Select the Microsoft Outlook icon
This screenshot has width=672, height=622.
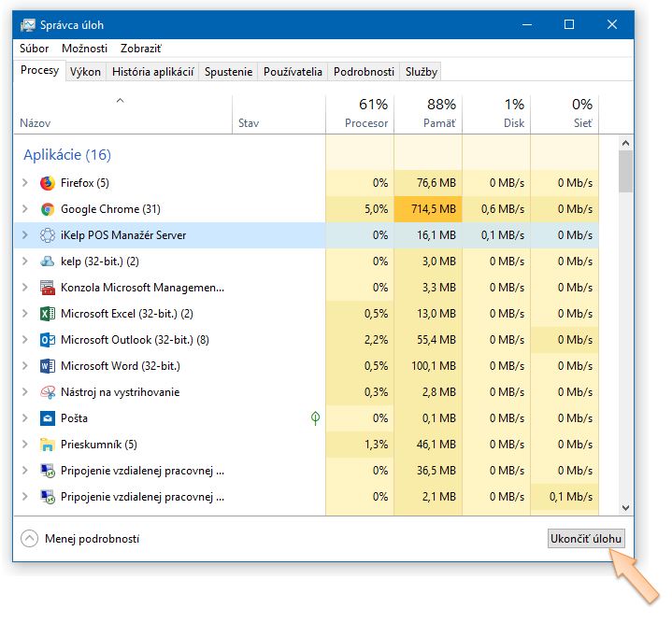tap(48, 340)
